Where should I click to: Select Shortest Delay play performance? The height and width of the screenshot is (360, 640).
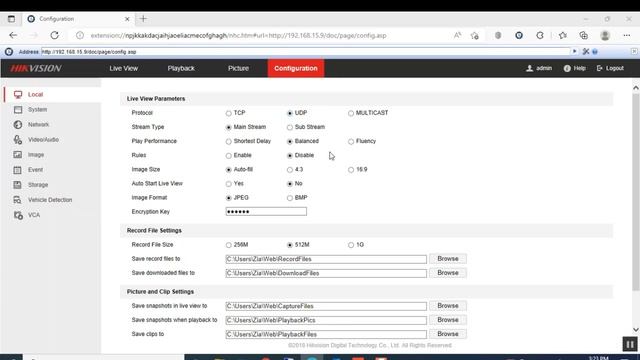point(229,142)
